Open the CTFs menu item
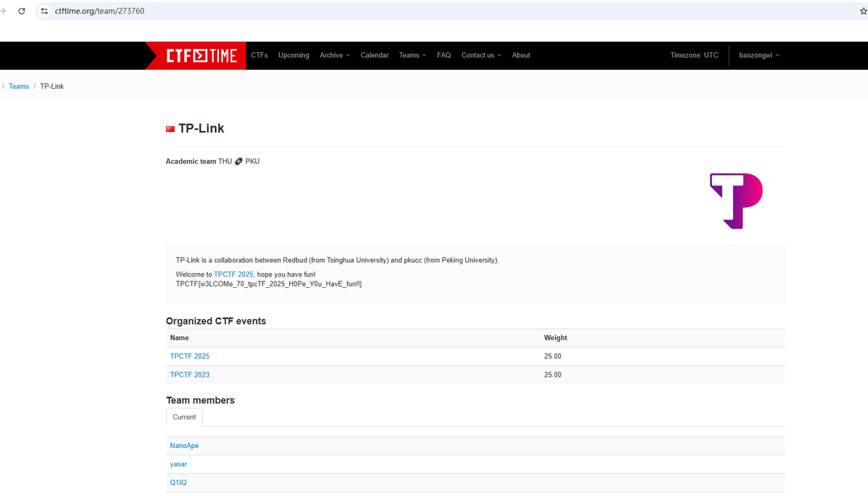 (x=259, y=56)
